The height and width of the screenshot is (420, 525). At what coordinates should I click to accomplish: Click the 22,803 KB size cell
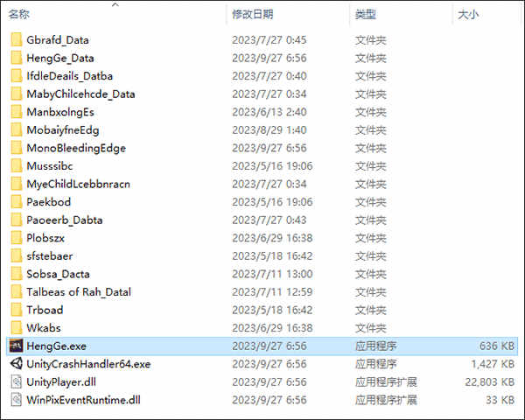489,381
